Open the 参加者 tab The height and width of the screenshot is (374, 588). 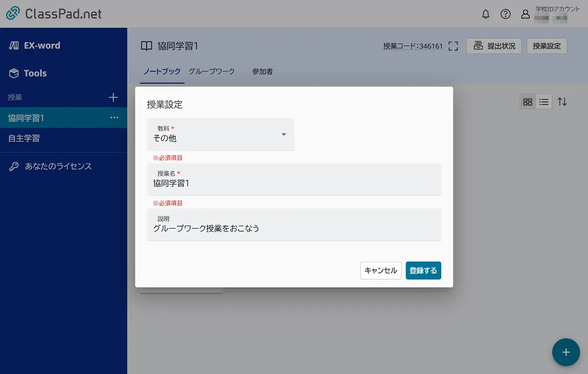(x=262, y=71)
